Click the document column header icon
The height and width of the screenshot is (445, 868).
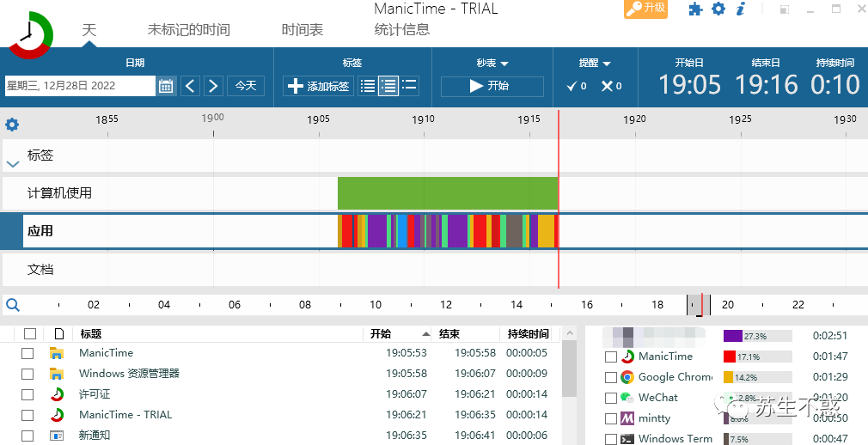point(58,333)
